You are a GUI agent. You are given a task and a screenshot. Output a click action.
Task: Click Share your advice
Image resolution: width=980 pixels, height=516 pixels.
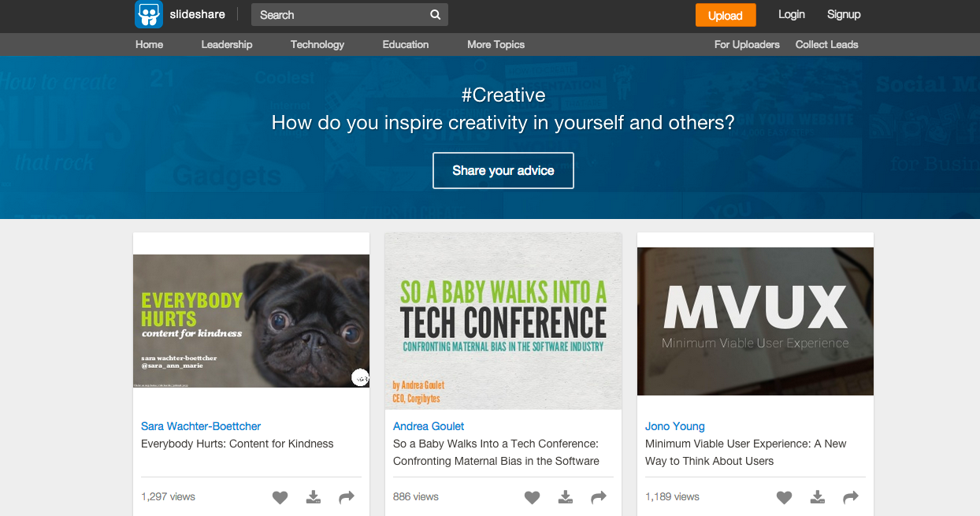click(x=503, y=170)
